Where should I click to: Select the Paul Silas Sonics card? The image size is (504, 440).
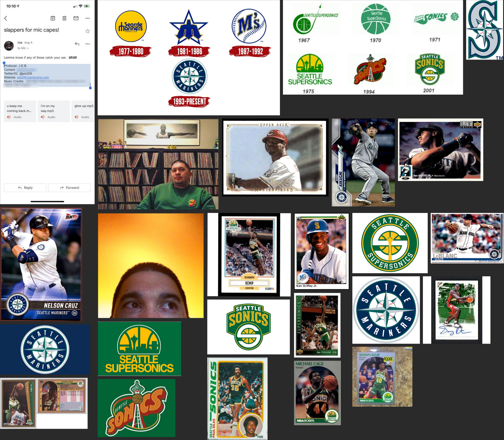click(237, 399)
